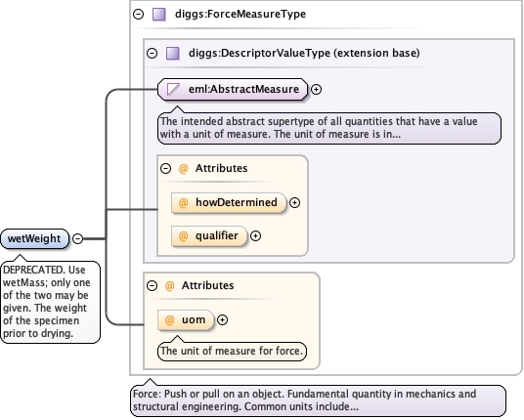Select the wetWeight element
The image size is (524, 420).
[x=35, y=238]
